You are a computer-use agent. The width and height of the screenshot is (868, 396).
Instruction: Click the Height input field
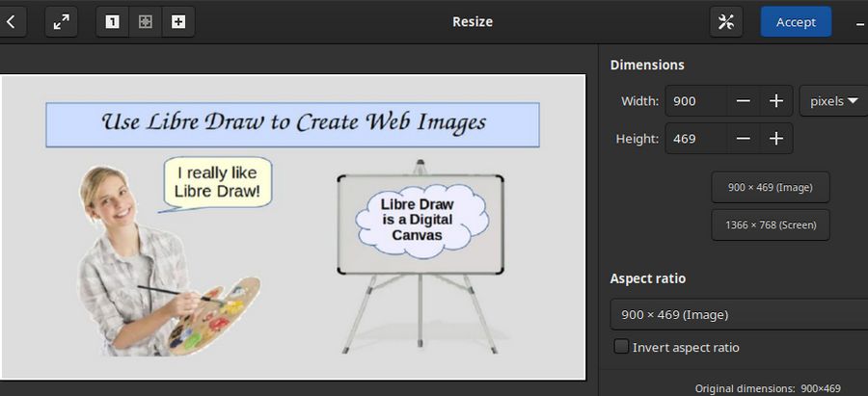point(694,139)
